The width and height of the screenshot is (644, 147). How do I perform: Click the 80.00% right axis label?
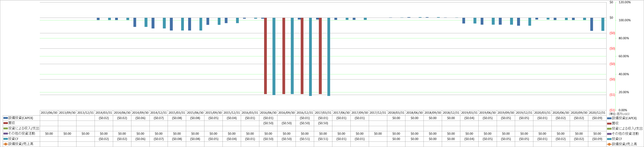pyautogui.click(x=623, y=38)
